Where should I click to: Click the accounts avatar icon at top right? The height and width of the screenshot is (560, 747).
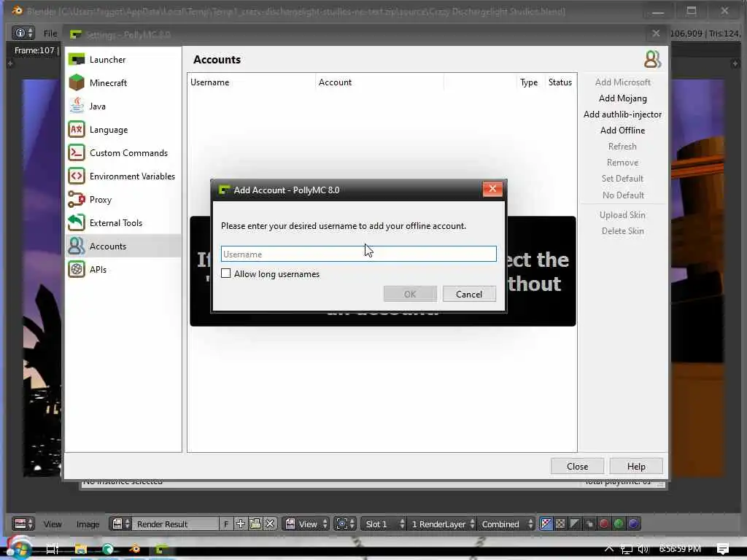tap(652, 60)
